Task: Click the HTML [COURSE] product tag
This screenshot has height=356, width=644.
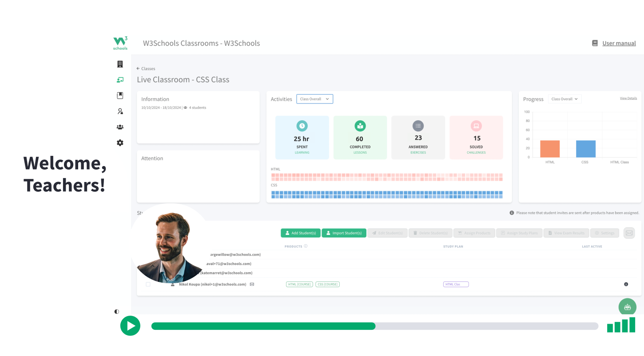Action: point(300,284)
